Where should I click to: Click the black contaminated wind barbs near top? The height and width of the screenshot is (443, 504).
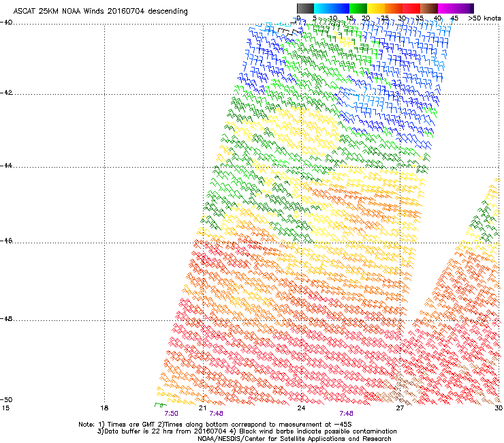pos(289,31)
